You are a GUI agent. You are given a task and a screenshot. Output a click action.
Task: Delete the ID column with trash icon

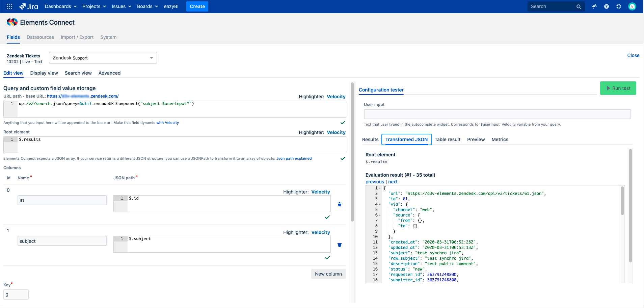click(x=340, y=204)
